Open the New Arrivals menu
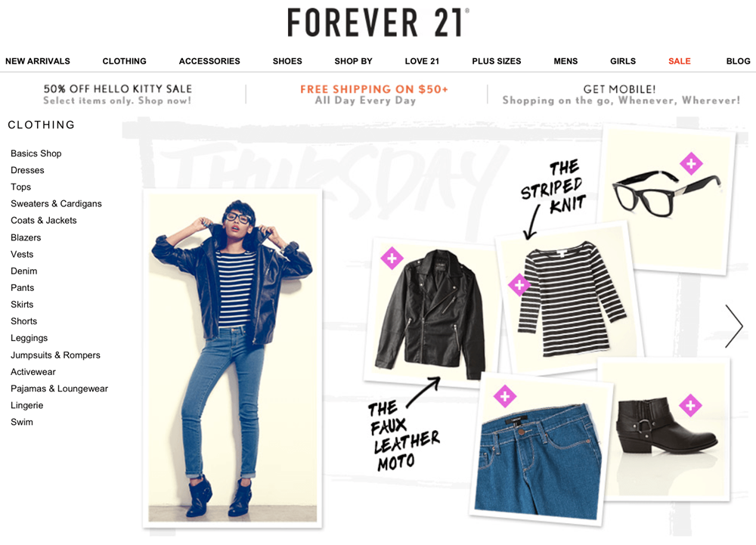The height and width of the screenshot is (545, 756). 38,61
